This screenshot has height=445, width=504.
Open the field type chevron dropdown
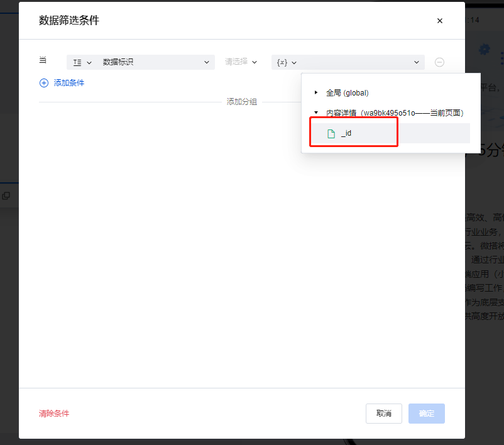tap(89, 63)
